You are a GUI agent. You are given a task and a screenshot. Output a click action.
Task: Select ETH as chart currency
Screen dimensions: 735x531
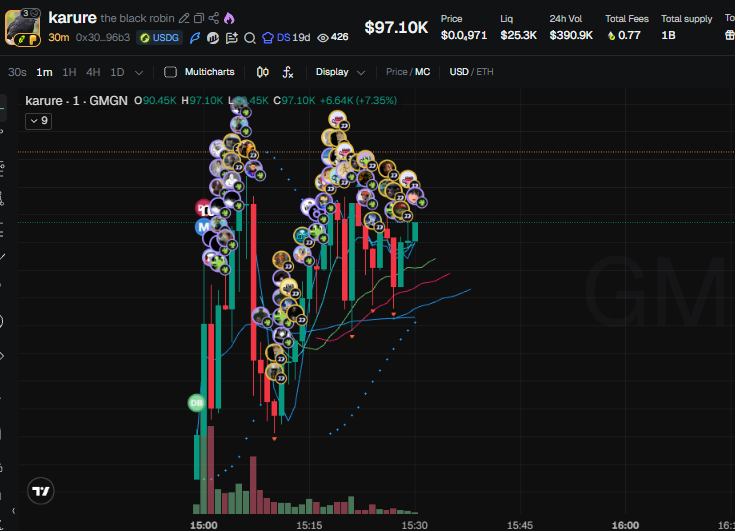(x=485, y=72)
